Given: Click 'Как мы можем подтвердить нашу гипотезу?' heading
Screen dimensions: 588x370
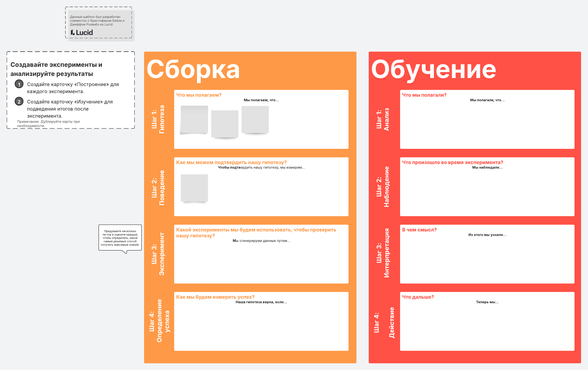Looking at the screenshot, I should coord(231,163).
